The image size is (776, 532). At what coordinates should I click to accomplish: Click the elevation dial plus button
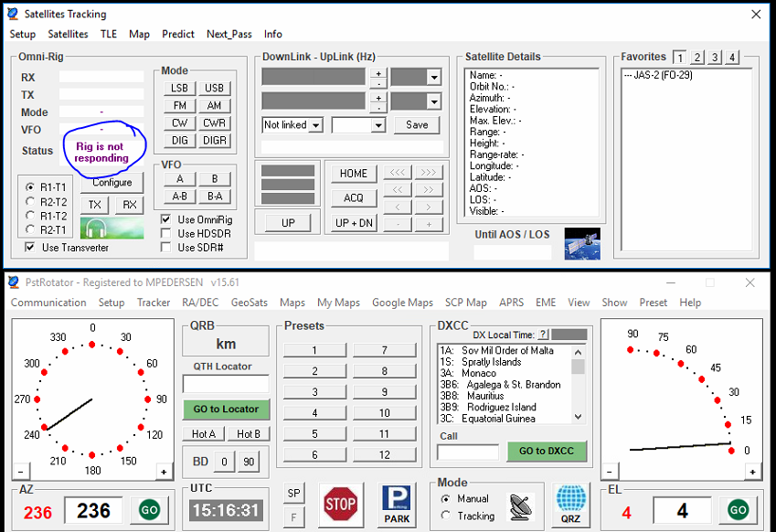click(x=752, y=472)
